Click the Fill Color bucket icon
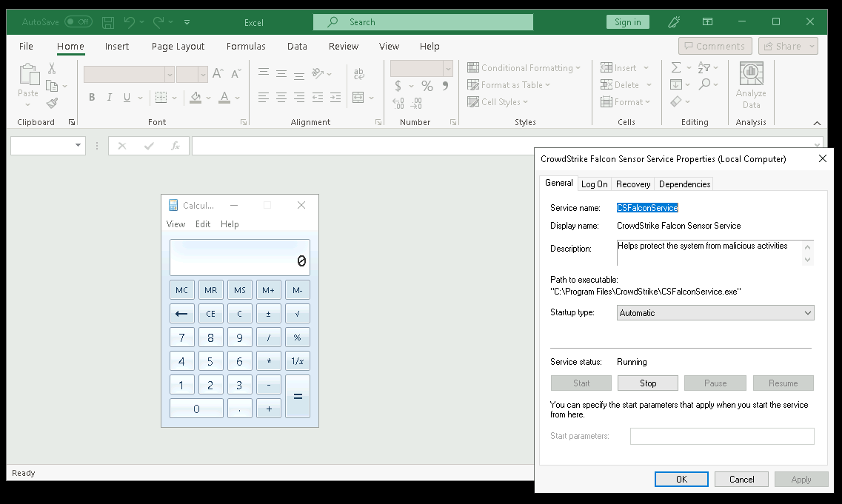This screenshot has height=504, width=842. click(196, 97)
